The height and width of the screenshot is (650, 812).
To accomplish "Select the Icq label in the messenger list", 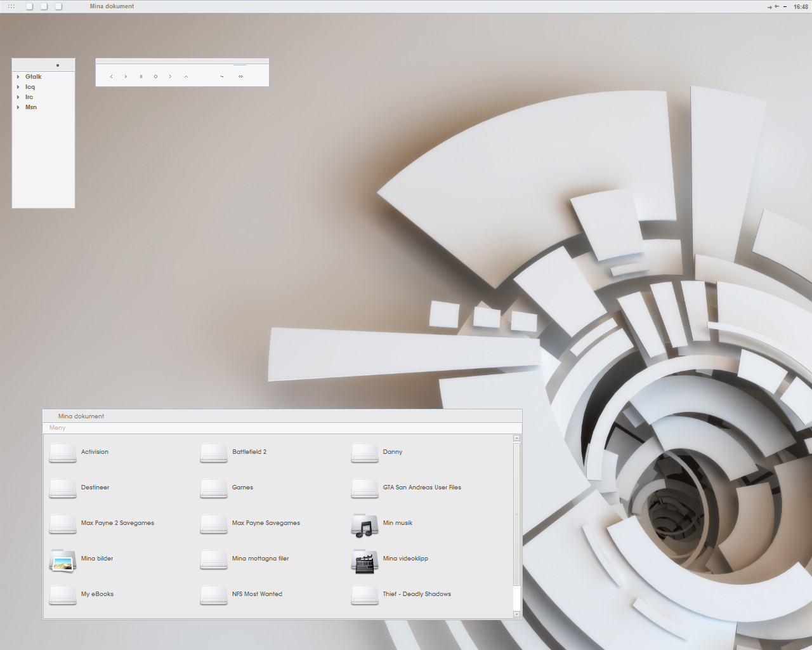I will [30, 87].
